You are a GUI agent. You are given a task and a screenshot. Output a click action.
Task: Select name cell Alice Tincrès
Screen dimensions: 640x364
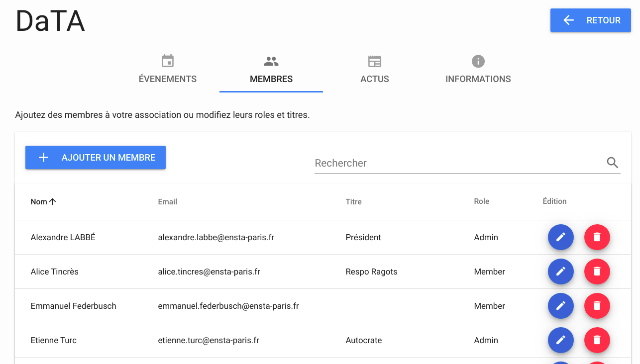pyautogui.click(x=55, y=272)
